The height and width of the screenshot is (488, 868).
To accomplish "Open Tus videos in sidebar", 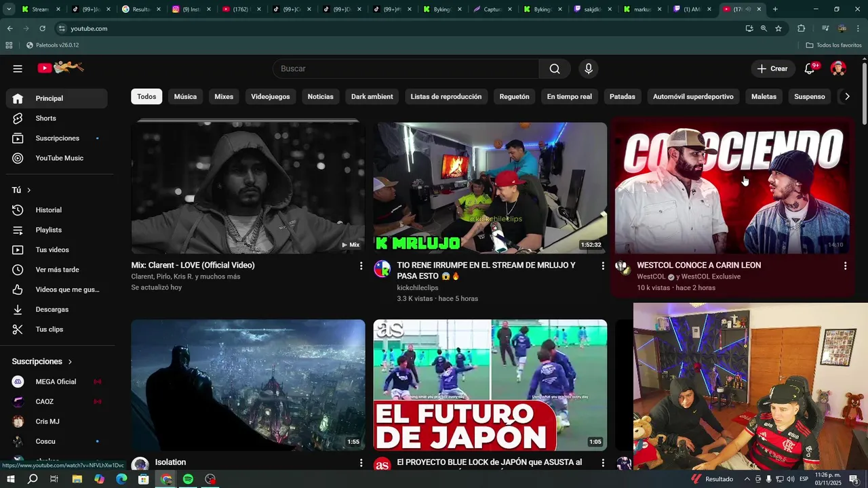I will (x=57, y=250).
